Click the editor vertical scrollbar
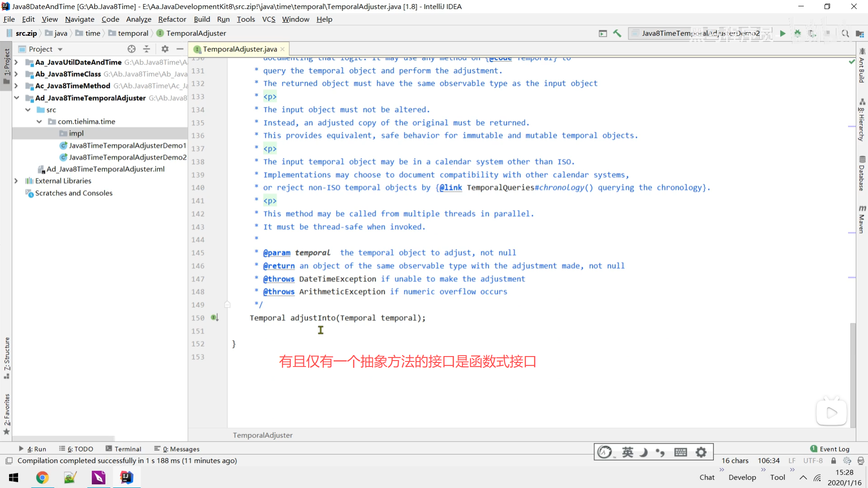Image resolution: width=868 pixels, height=488 pixels. point(853,375)
